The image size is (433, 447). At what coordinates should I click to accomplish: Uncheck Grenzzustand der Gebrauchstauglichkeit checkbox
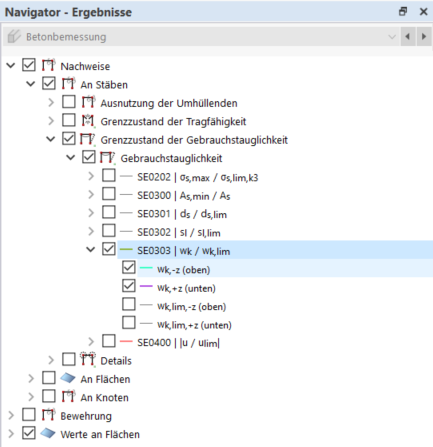click(x=69, y=139)
